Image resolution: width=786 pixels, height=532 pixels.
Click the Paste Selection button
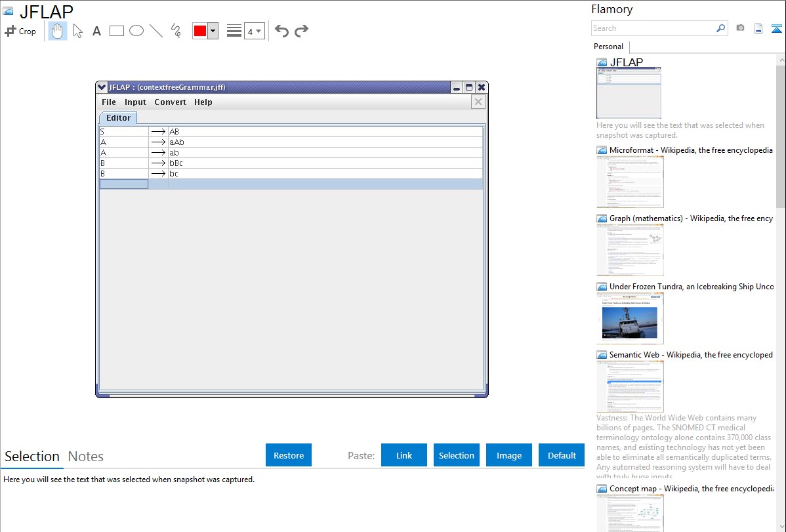tap(457, 455)
